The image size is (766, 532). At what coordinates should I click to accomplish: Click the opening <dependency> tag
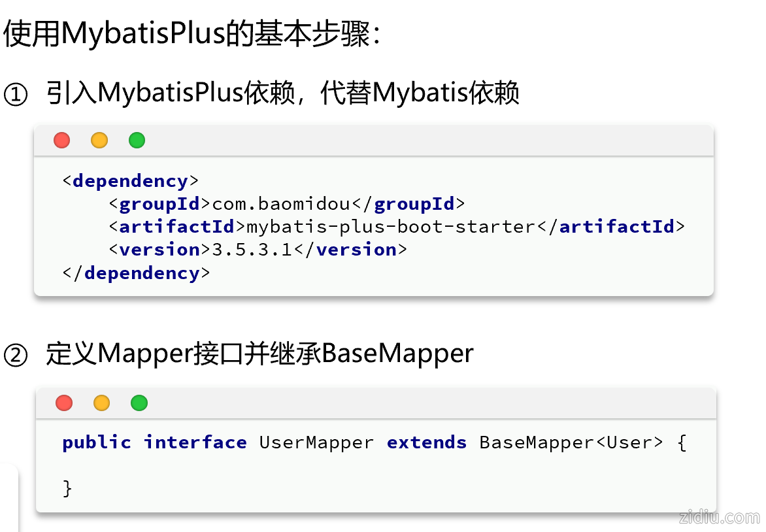pos(130,181)
